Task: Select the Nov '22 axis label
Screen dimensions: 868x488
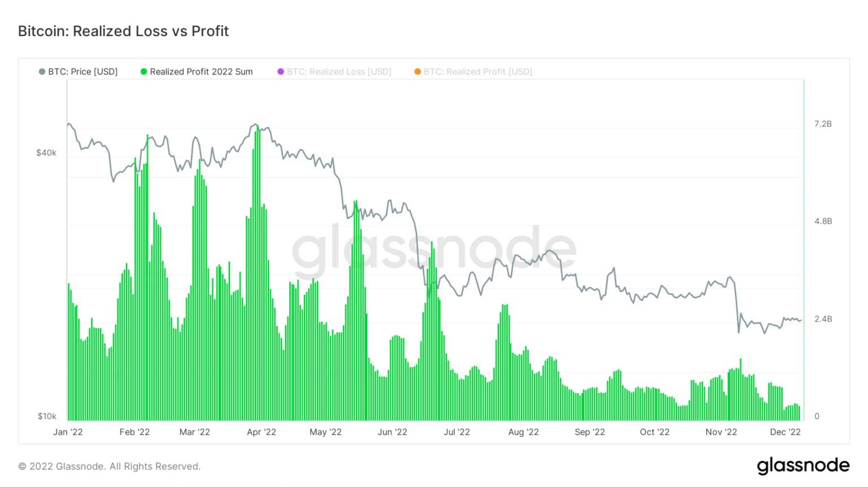Action: (721, 432)
